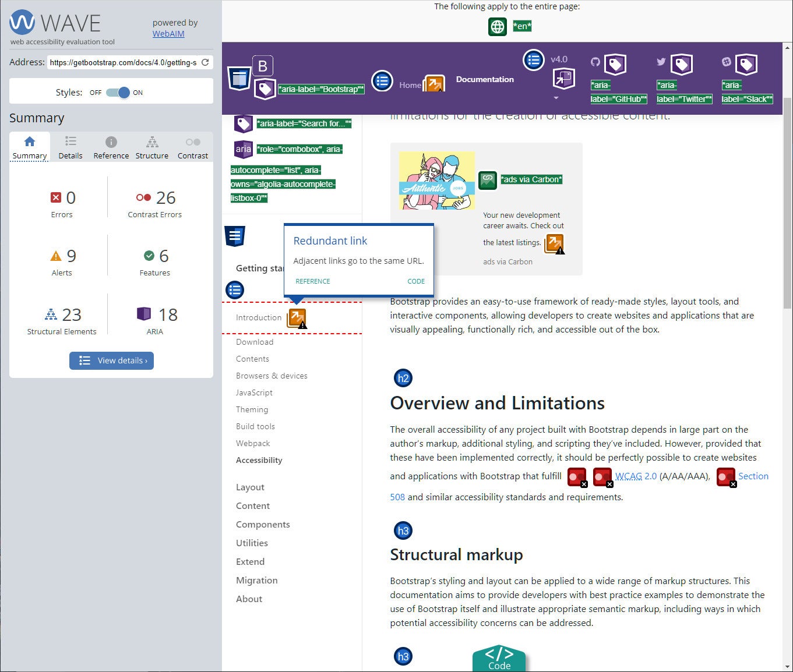Open the Introduction sidebar link
793x672 pixels.
click(x=259, y=317)
